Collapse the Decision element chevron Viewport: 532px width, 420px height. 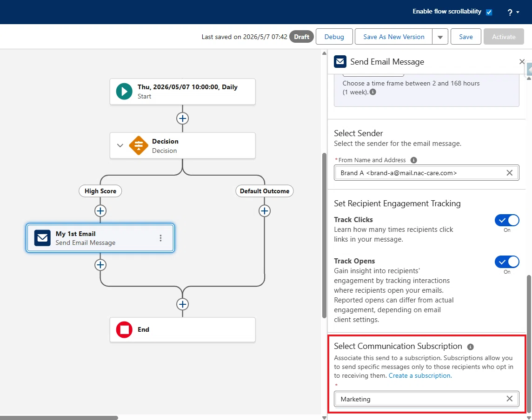(120, 145)
